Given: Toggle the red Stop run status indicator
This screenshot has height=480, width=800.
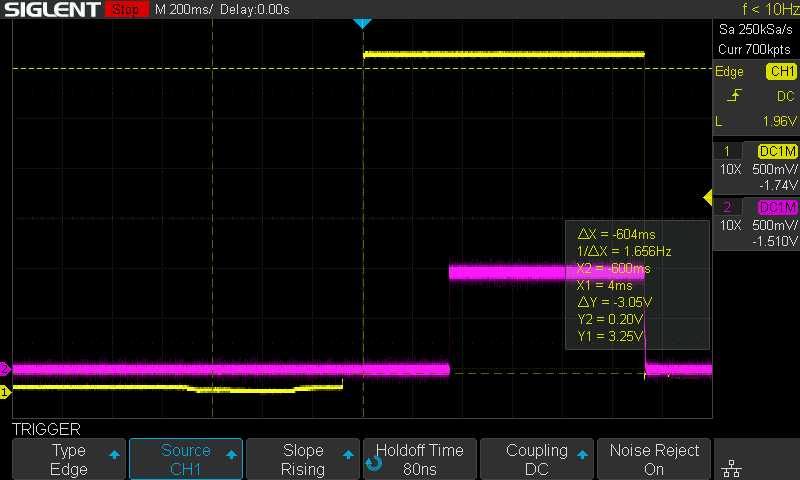Looking at the screenshot, I should 125,10.
